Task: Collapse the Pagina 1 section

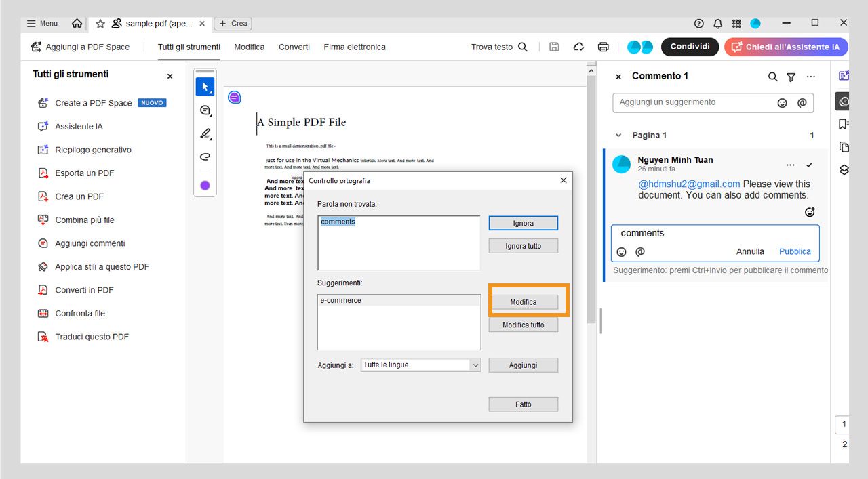Action: click(x=618, y=136)
